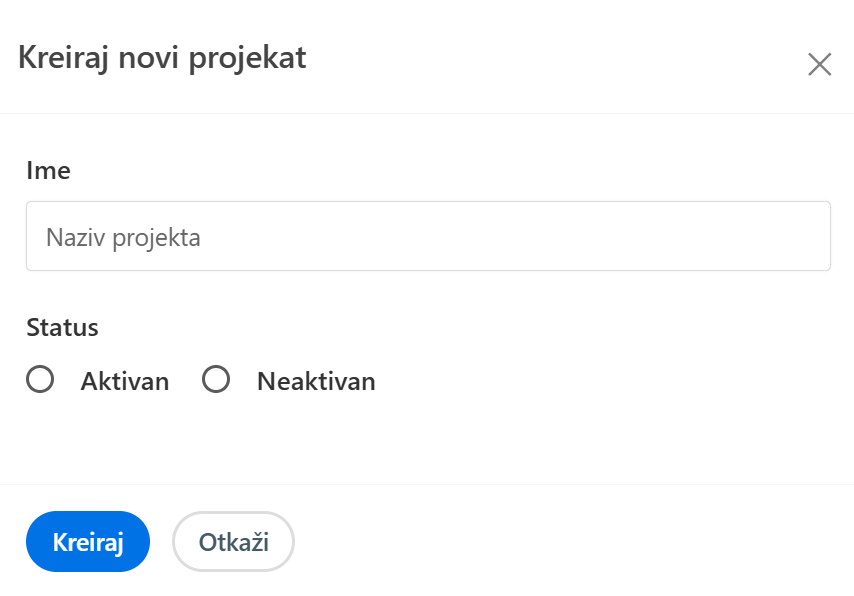Select the Aktivan radio button
The image size is (854, 596).
tap(40, 380)
